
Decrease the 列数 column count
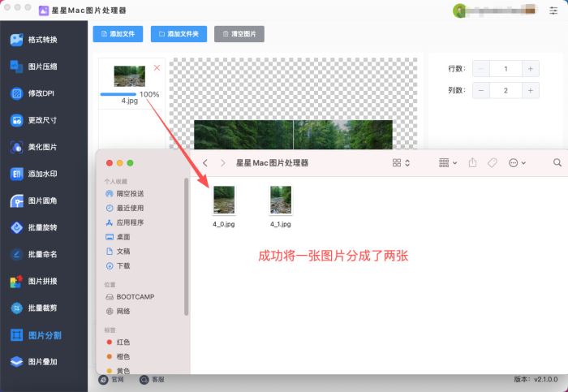[481, 90]
